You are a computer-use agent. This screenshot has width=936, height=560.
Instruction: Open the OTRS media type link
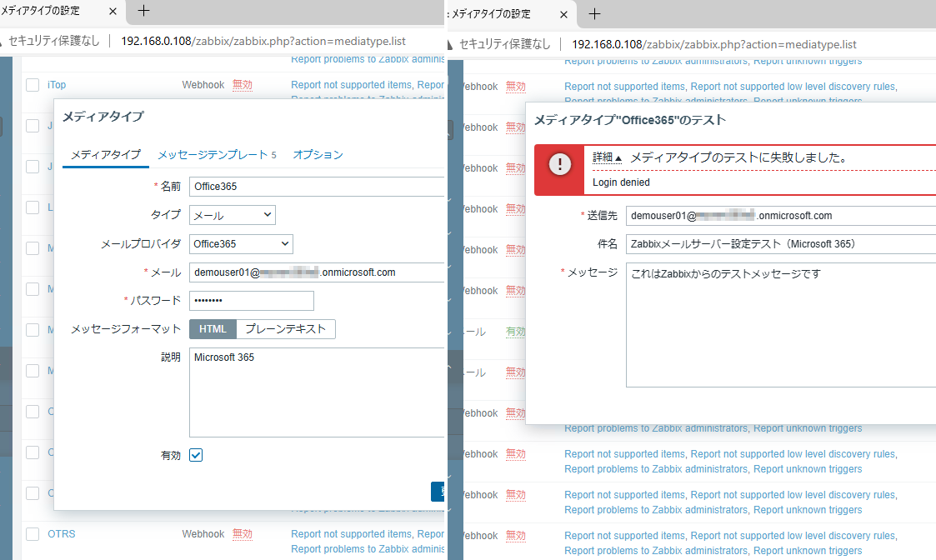coord(62,533)
